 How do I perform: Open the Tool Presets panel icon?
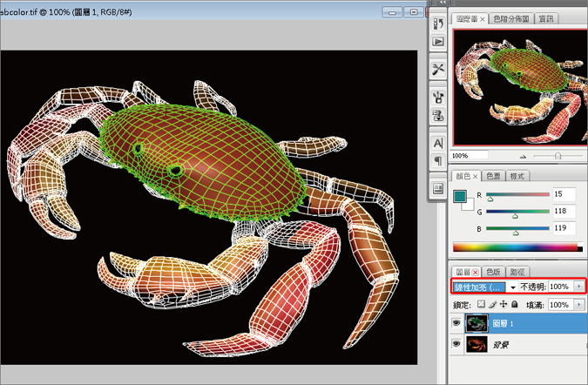[438, 69]
